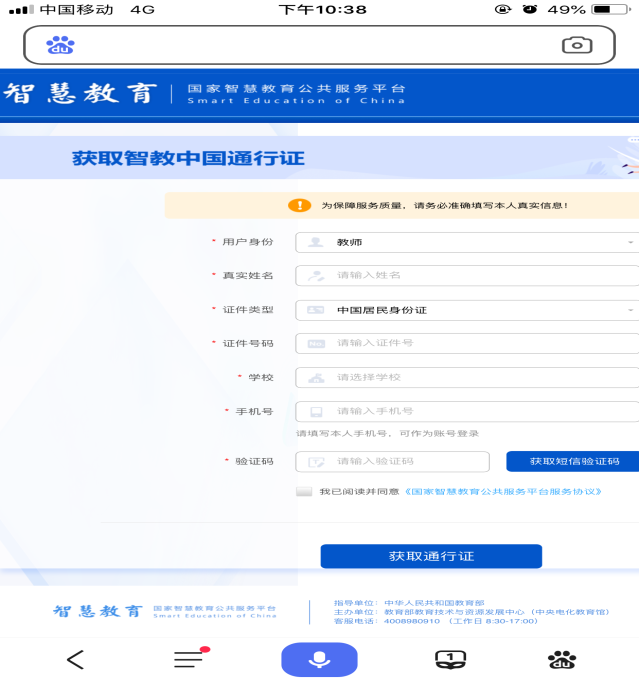Image resolution: width=639 pixels, height=682 pixels.
Task: Click the 指导单位 中华人民共和国教育部 text
Action: coord(409,603)
